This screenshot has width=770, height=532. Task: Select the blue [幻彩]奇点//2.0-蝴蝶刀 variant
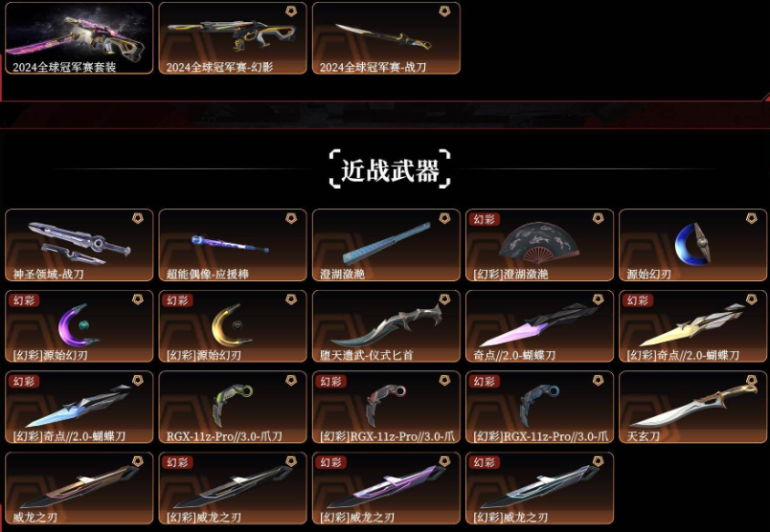pyautogui.click(x=79, y=408)
